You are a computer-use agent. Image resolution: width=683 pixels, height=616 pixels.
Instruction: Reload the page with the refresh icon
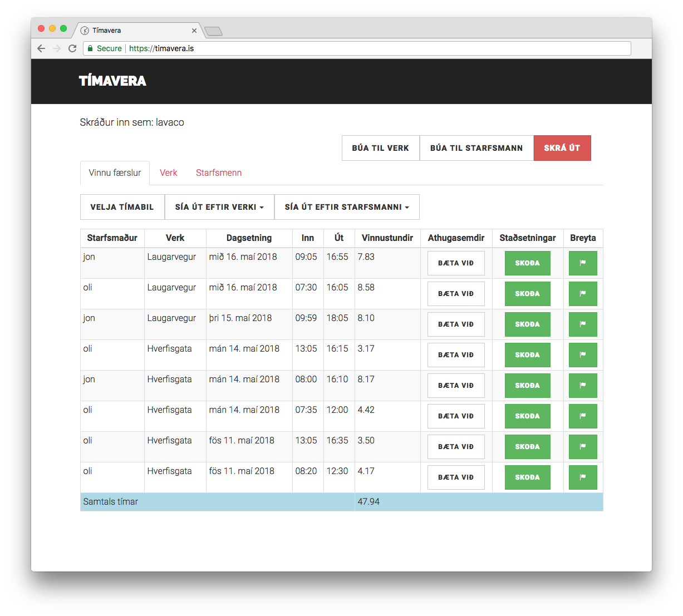[x=72, y=48]
